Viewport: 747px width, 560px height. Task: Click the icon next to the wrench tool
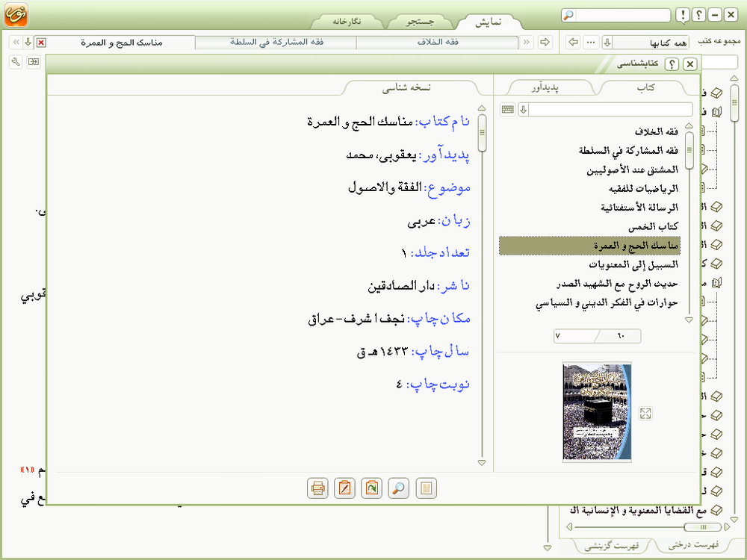[x=34, y=61]
